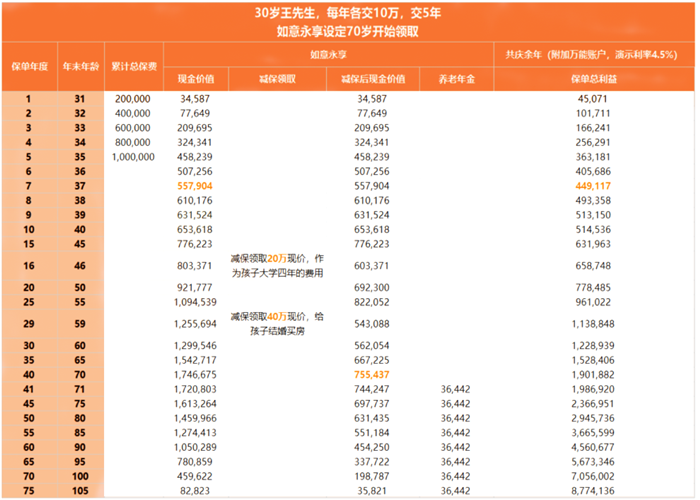This screenshot has height=500, width=700.
Task: Click total benefit '405,686'
Action: coord(593,171)
